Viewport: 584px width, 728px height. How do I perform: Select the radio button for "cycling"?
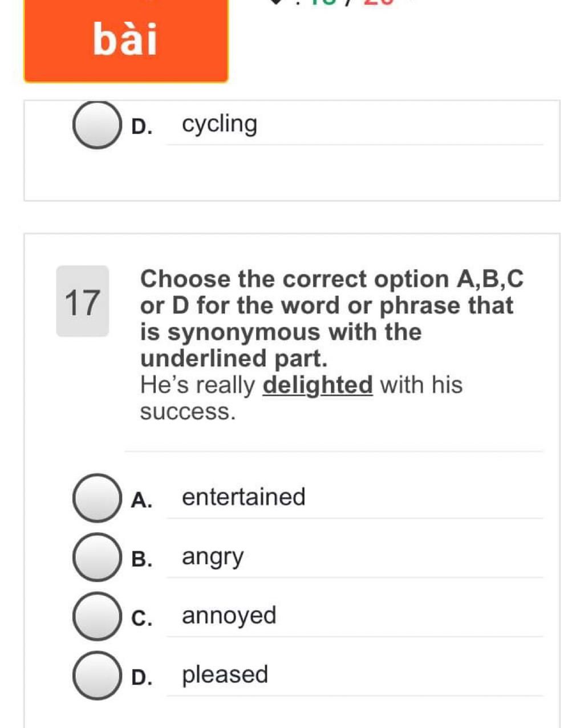coord(97,125)
